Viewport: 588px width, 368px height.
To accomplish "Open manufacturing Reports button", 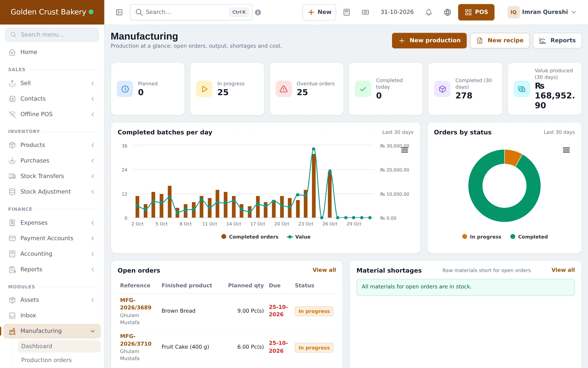I will point(557,41).
